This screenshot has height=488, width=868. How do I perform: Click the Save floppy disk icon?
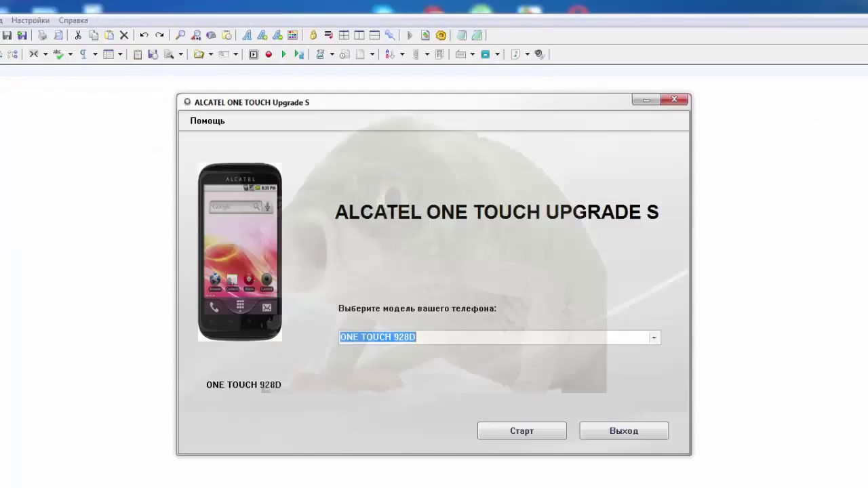(7, 35)
